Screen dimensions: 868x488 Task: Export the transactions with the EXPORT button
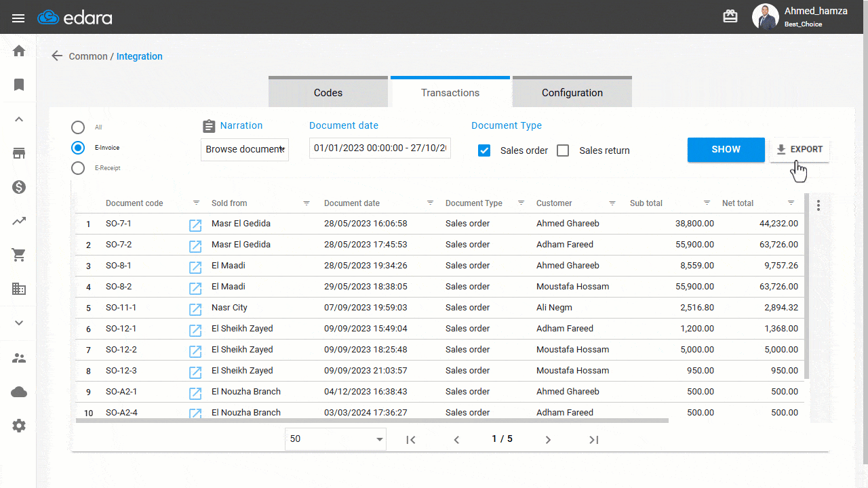coord(800,149)
